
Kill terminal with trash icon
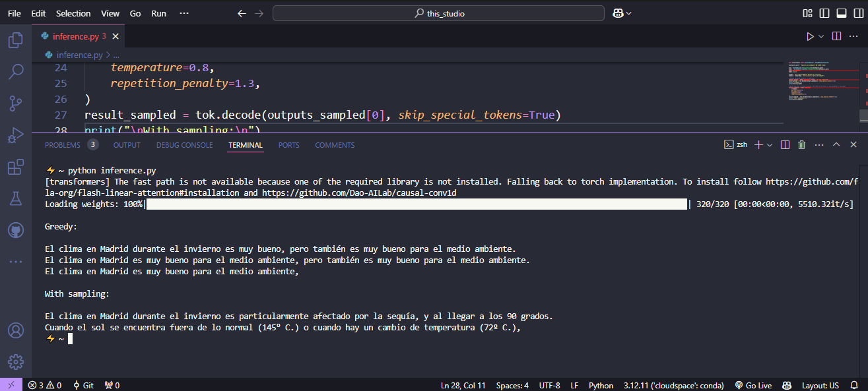point(802,144)
